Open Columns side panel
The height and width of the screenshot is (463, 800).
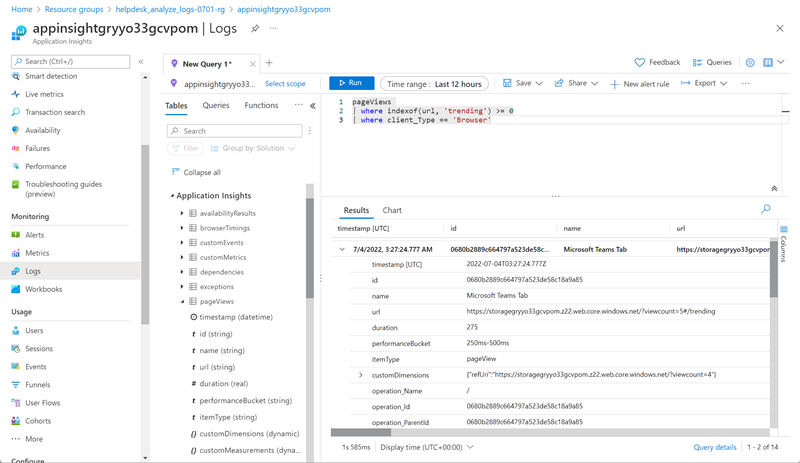pyautogui.click(x=784, y=244)
